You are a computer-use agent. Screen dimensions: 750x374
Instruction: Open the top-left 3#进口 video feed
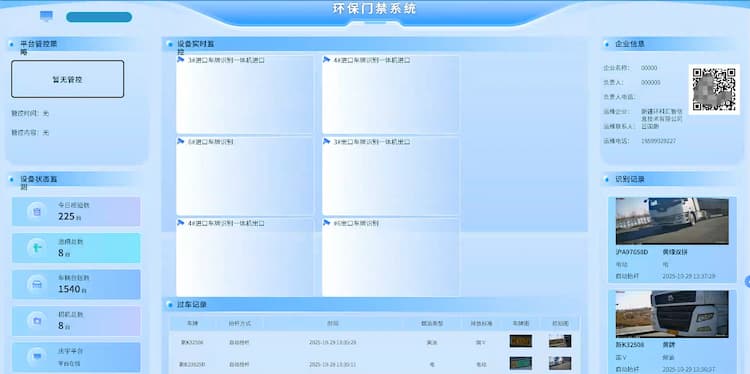pyautogui.click(x=245, y=95)
